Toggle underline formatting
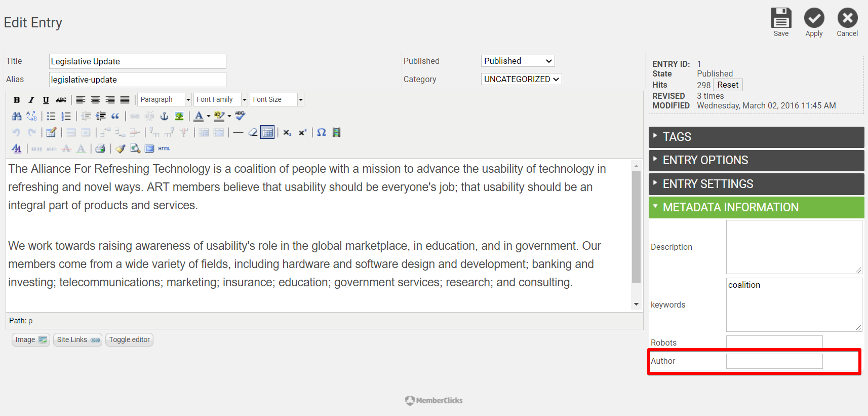Viewport: 868px width, 416px height. click(46, 100)
